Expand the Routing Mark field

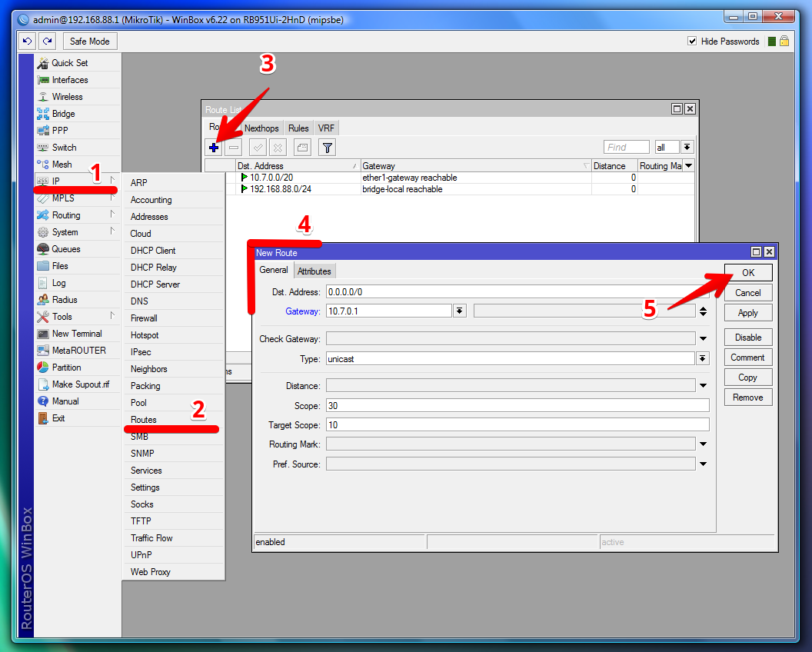(703, 444)
